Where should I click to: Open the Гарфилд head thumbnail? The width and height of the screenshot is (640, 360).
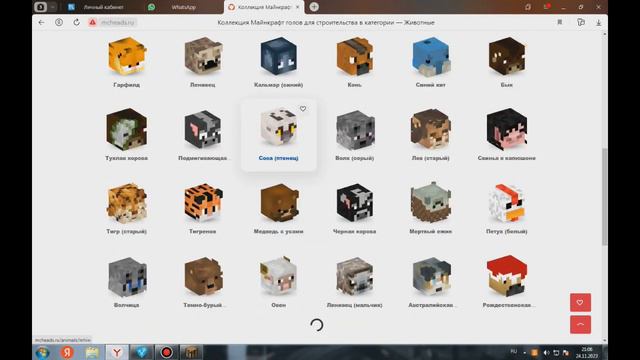(127, 56)
